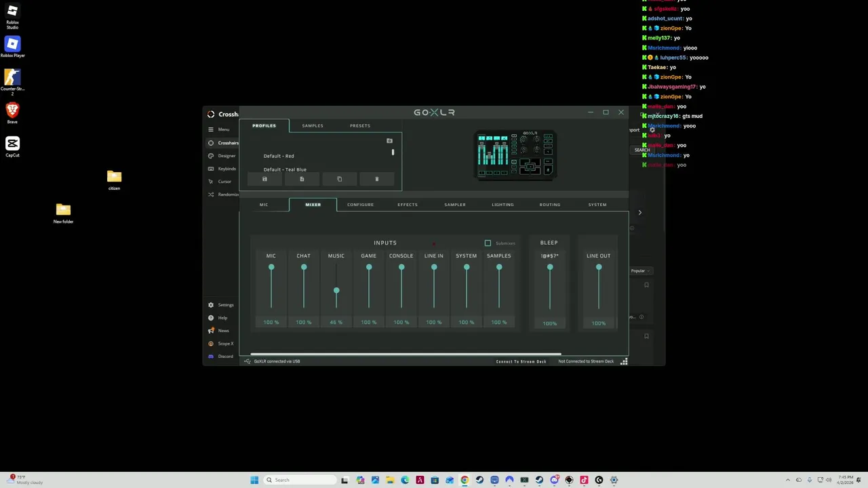Open Chrome from the taskbar
The width and height of the screenshot is (868, 488).
tap(465, 480)
